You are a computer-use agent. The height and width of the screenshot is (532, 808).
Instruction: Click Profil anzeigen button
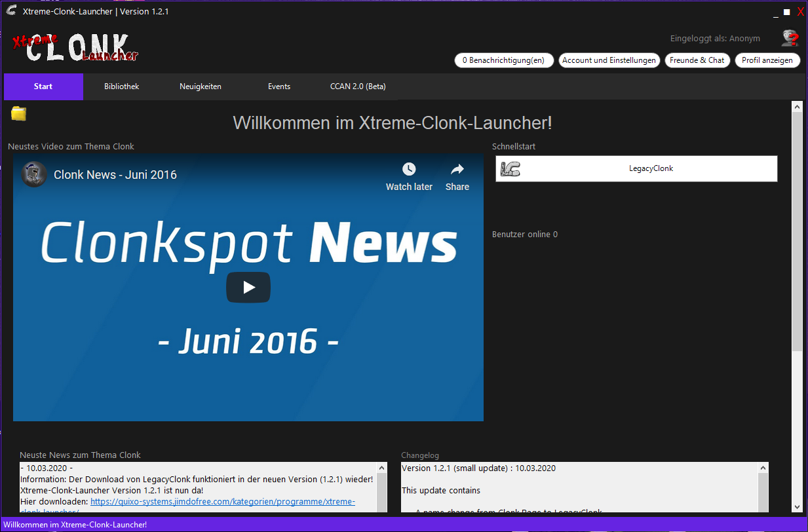(x=767, y=60)
